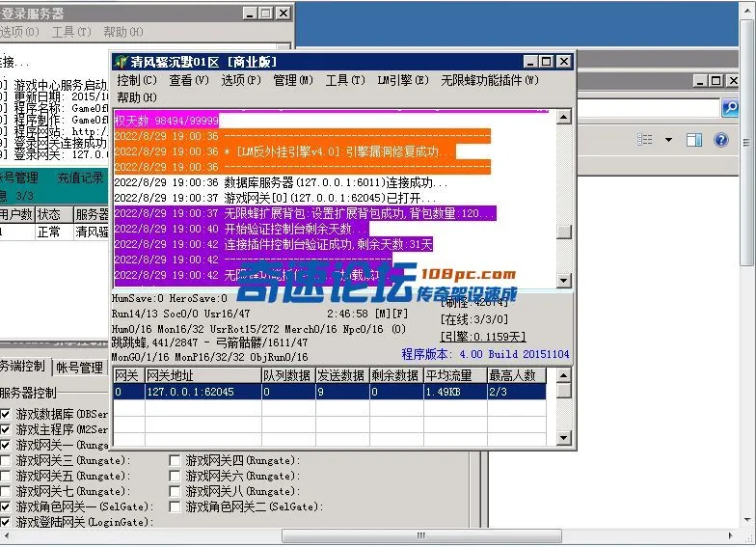Toggle the 游戏网关一 (Rungate) checkbox

[6, 445]
